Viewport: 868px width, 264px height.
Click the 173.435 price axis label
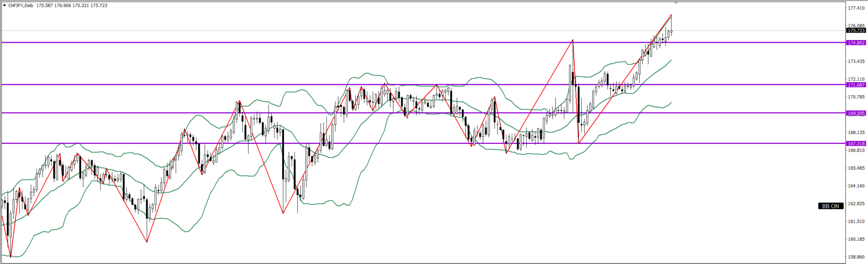pyautogui.click(x=856, y=61)
